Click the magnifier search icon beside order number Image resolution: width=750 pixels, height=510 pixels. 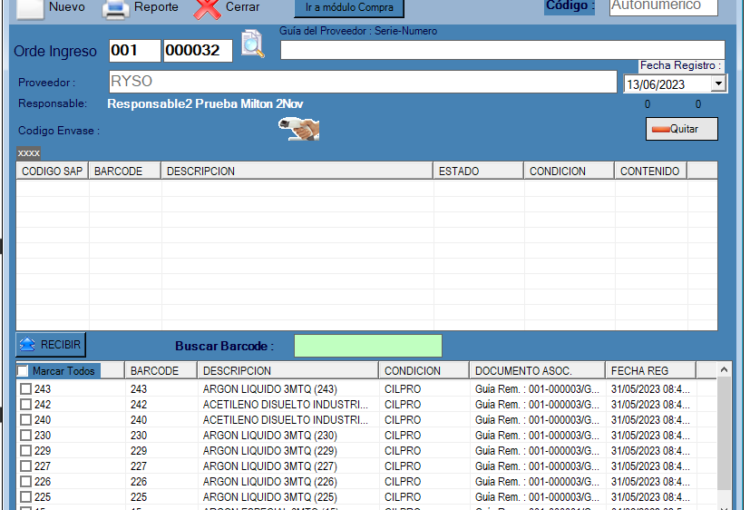[253, 46]
